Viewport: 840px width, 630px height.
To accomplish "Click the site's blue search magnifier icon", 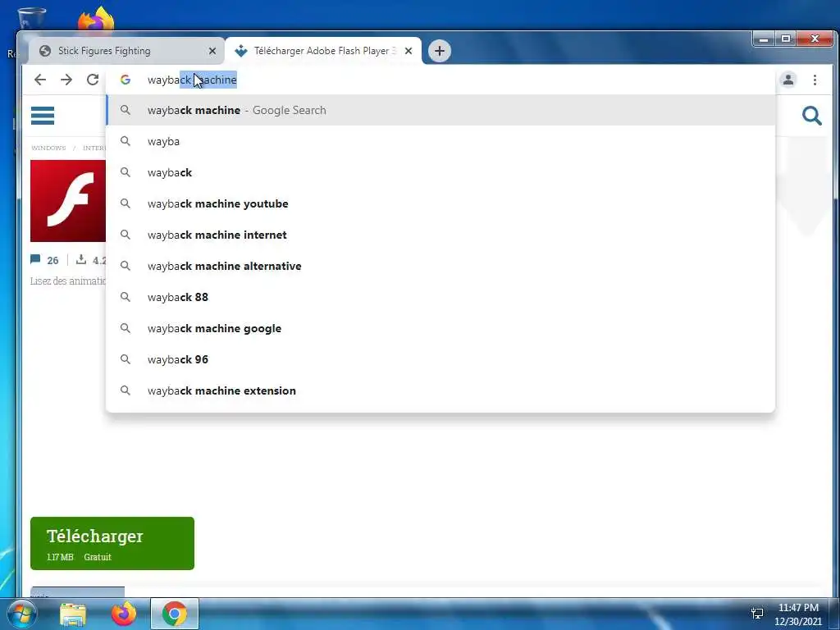I will click(811, 115).
